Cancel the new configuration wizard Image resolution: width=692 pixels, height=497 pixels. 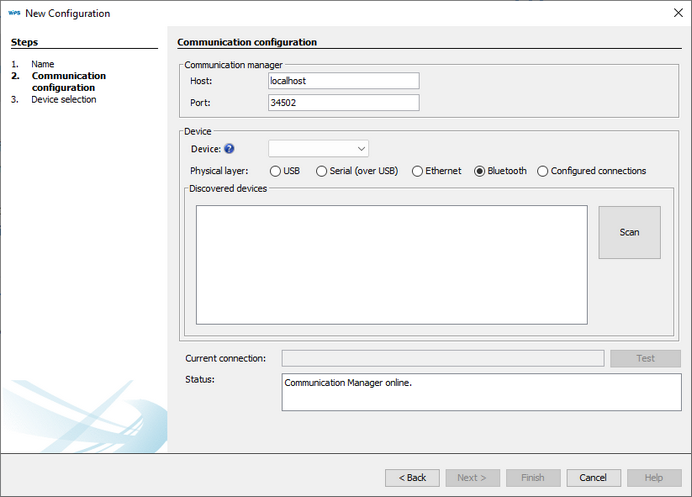pos(593,478)
